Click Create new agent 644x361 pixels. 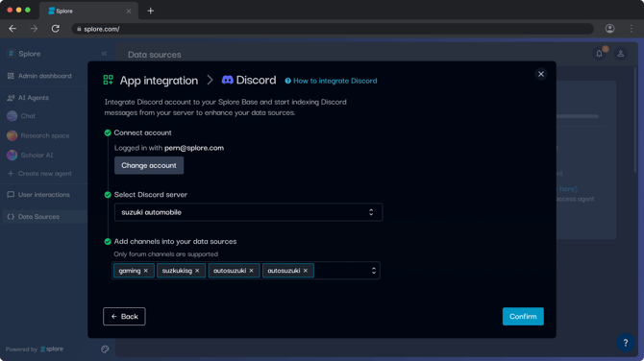(x=39, y=174)
